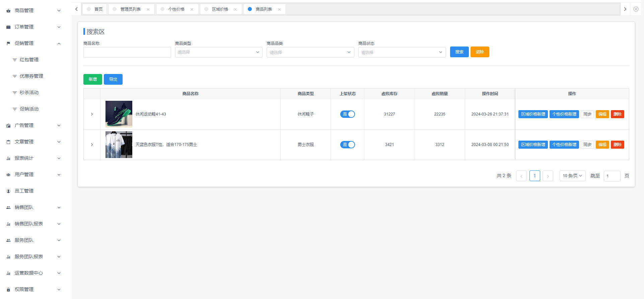Open 秒杀活动 menu item
This screenshot has width=644, height=299.
(x=29, y=93)
